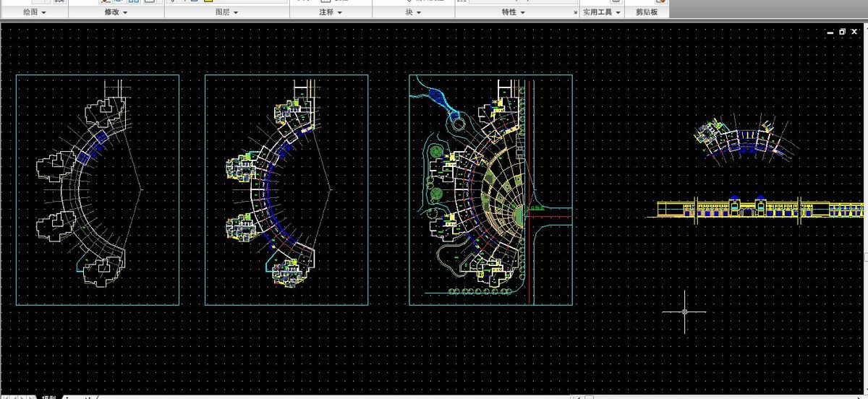The width and height of the screenshot is (868, 399).
Task: Open the 特性 panel dialog launcher arrow
Action: point(574,12)
